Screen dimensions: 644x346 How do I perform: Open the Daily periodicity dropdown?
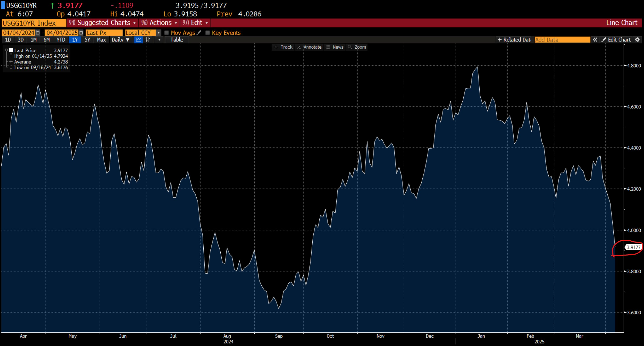point(121,39)
